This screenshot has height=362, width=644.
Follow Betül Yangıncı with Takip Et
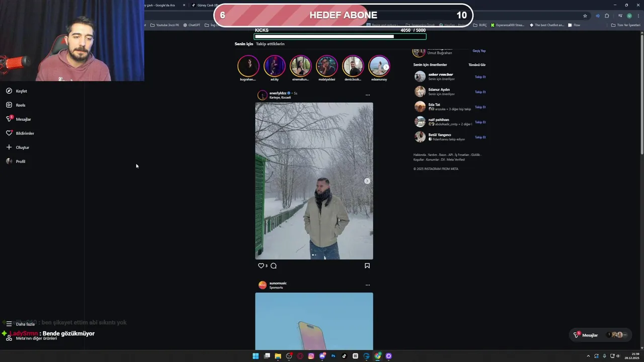tap(480, 137)
